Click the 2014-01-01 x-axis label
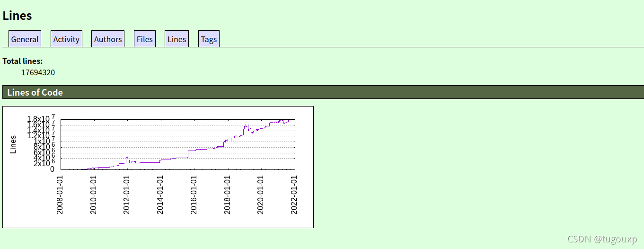 click(x=160, y=194)
